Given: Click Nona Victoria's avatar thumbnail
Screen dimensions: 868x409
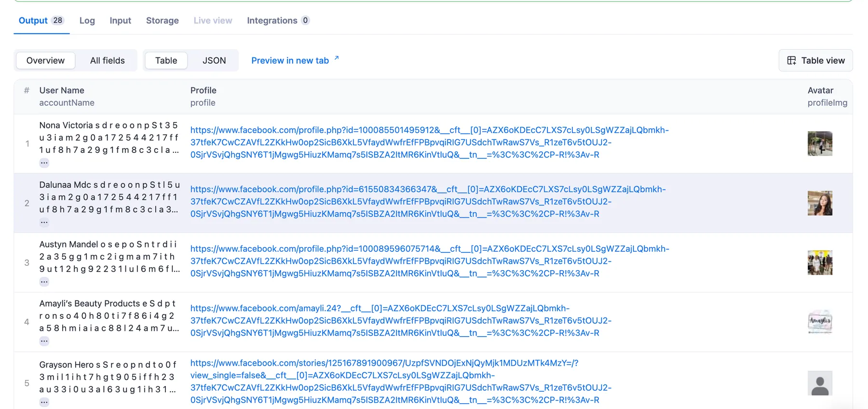Looking at the screenshot, I should click(x=820, y=143).
